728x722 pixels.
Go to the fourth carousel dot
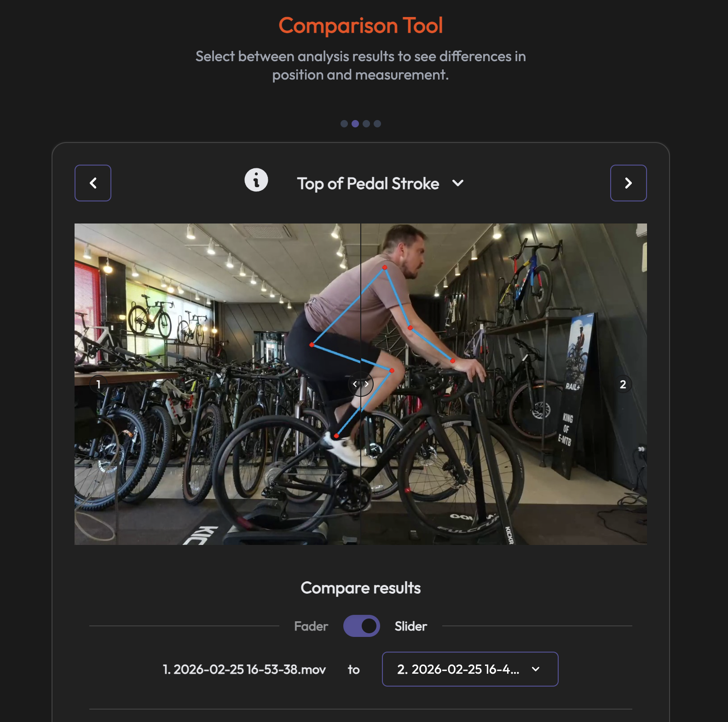click(x=377, y=124)
